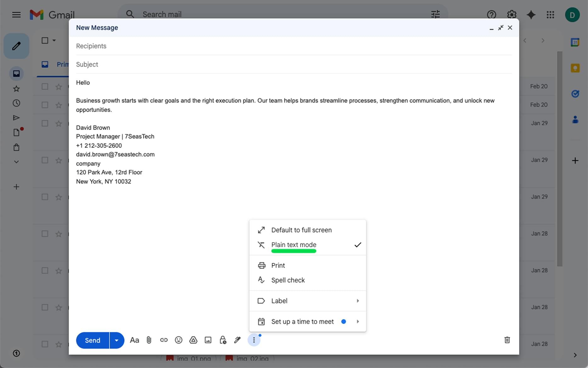Open the Support help icon
The height and width of the screenshot is (368, 588).
pos(491,14)
